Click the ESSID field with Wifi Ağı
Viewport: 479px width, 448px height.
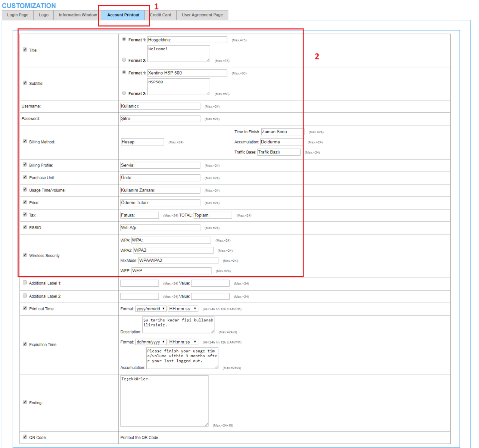pos(160,228)
